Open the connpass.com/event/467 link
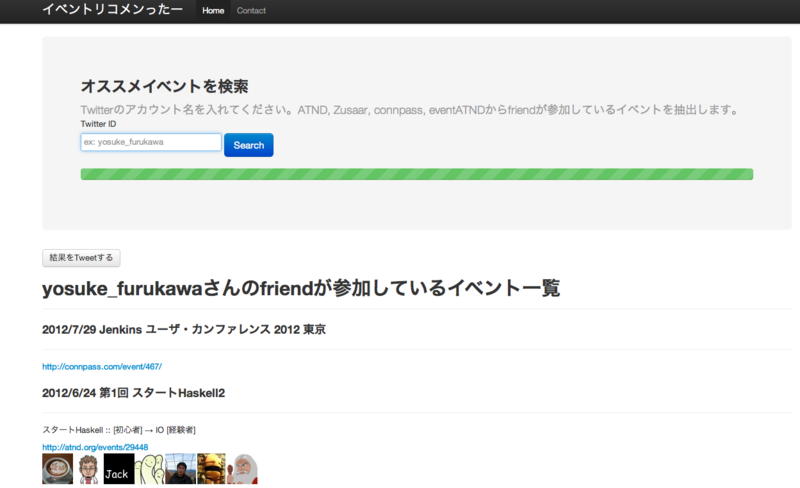Image resolution: width=800 pixels, height=488 pixels. (102, 367)
